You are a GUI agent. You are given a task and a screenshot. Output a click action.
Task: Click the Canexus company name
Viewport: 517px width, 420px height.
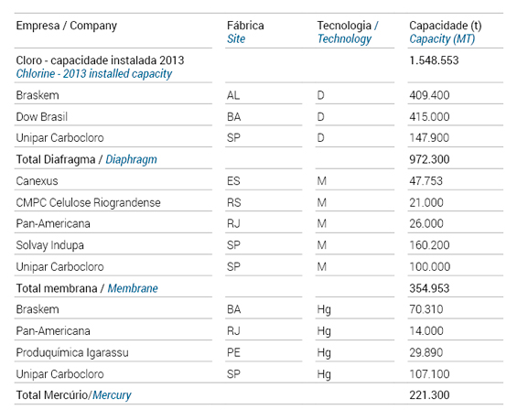click(x=37, y=181)
